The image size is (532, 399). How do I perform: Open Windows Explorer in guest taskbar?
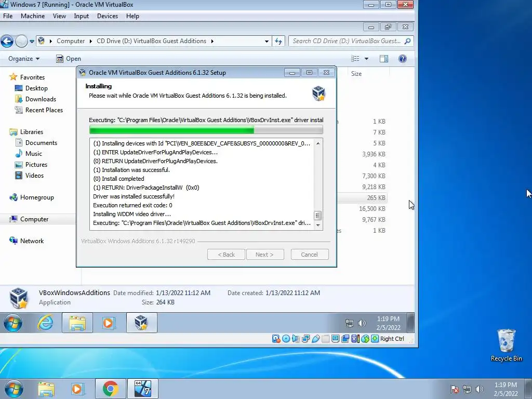[77, 323]
